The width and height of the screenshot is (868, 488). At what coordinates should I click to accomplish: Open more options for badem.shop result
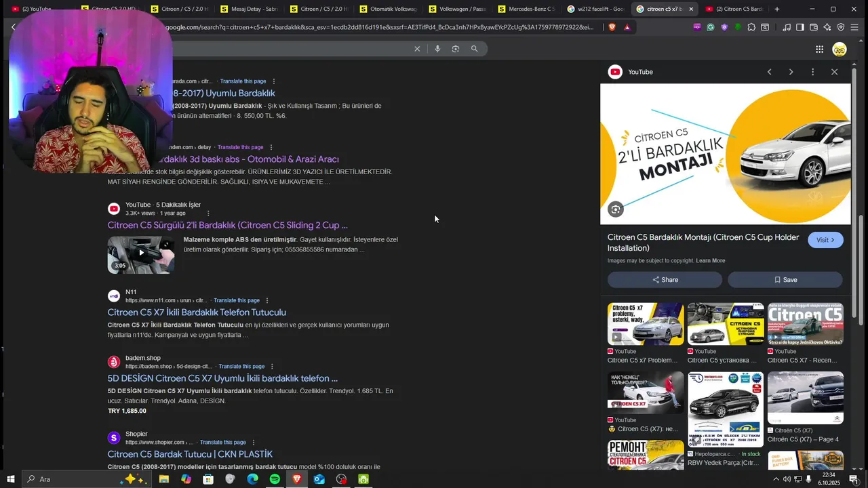pos(272,366)
